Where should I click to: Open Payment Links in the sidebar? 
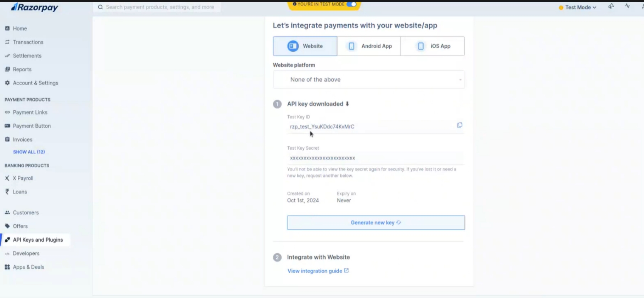(x=30, y=112)
